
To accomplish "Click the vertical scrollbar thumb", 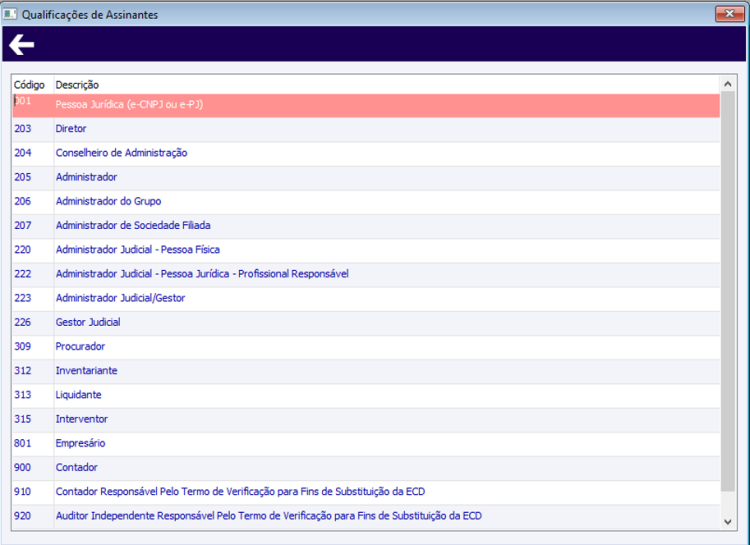I will point(728,291).
